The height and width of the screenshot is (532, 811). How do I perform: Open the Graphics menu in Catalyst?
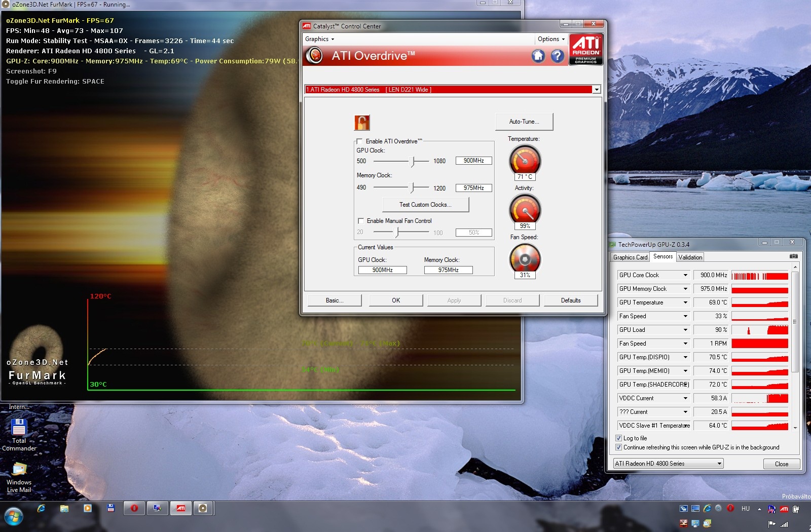tap(319, 39)
